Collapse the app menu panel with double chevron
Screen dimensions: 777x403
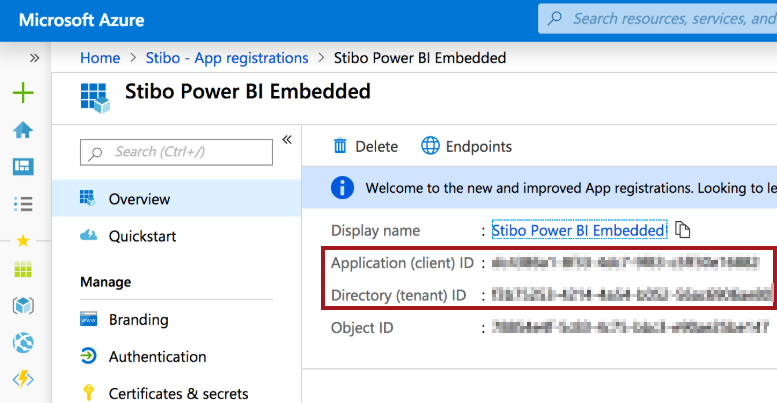[287, 139]
